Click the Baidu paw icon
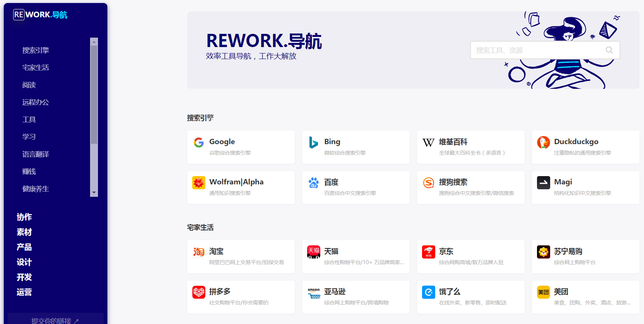This screenshot has height=324, width=644. pos(314,183)
